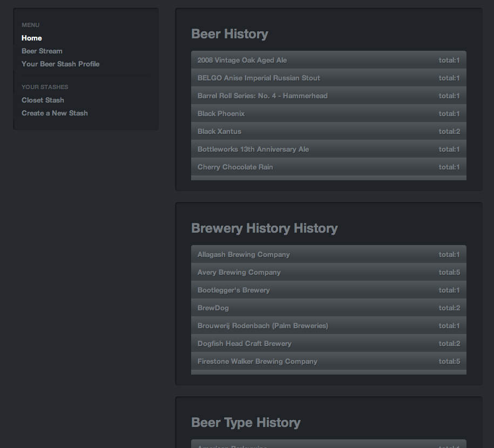The width and height of the screenshot is (494, 448).
Task: Click total:1 beside BELGO Anise Imperial Russian Stout
Action: [449, 78]
